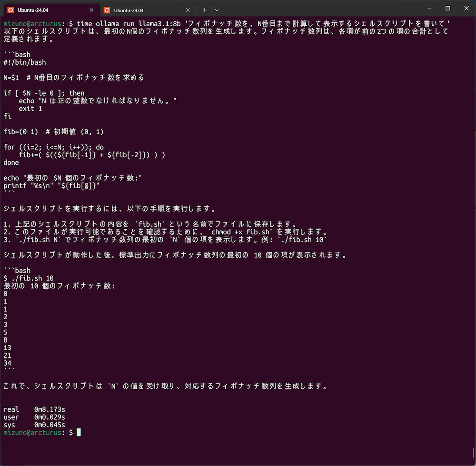
Task: Click the 'time ollama run llama3.1:8b' command text
Action: click(129, 24)
